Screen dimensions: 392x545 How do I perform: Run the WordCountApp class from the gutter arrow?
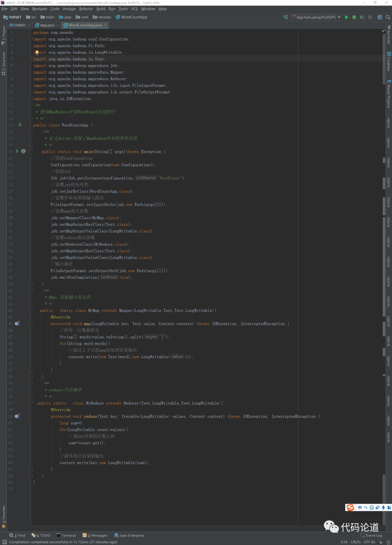20,125
